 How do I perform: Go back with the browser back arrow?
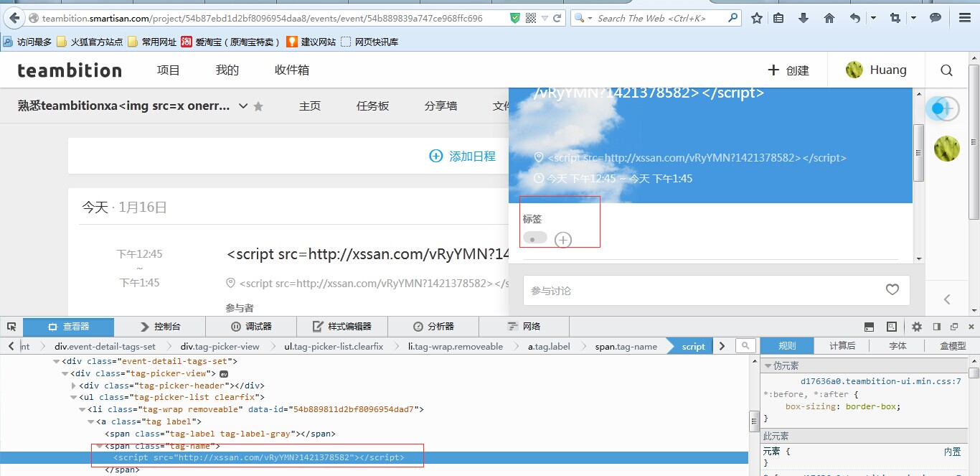(13, 18)
